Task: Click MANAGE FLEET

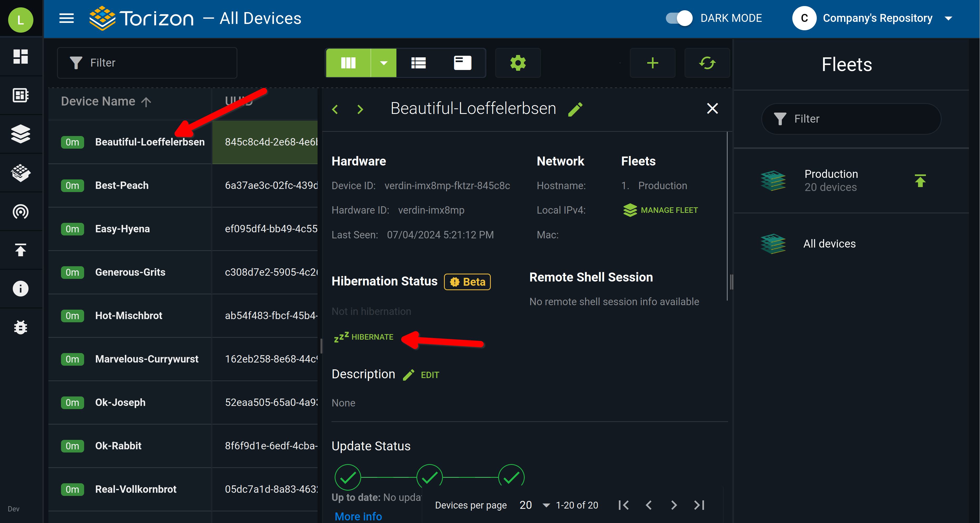Action: point(660,210)
